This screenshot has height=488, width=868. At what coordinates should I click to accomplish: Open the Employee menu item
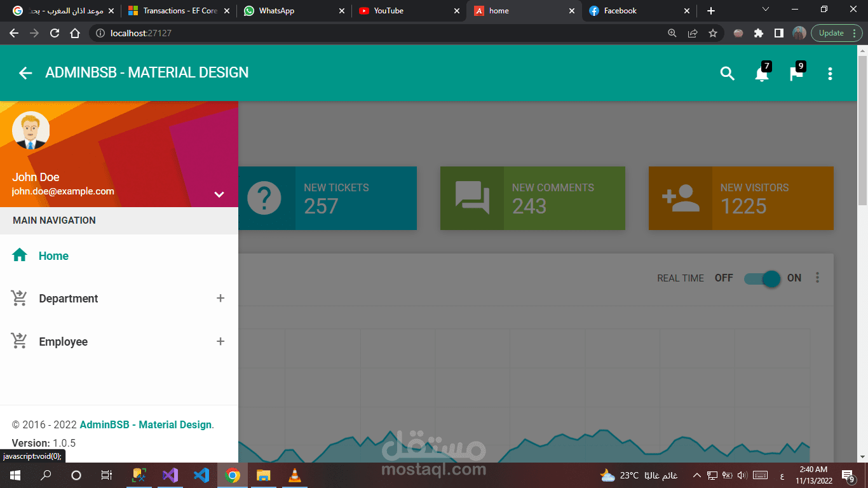119,342
